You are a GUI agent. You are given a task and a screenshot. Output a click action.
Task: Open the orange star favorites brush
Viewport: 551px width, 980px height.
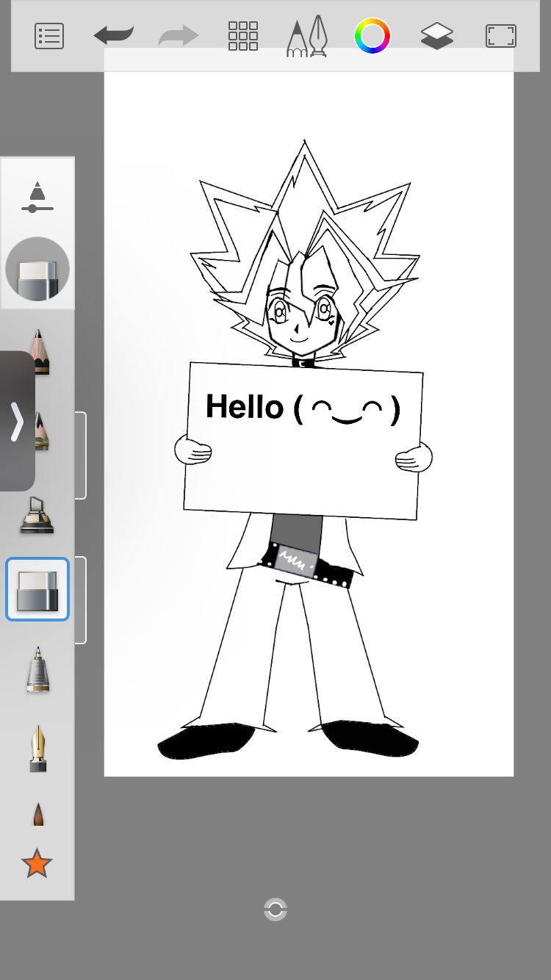37,863
